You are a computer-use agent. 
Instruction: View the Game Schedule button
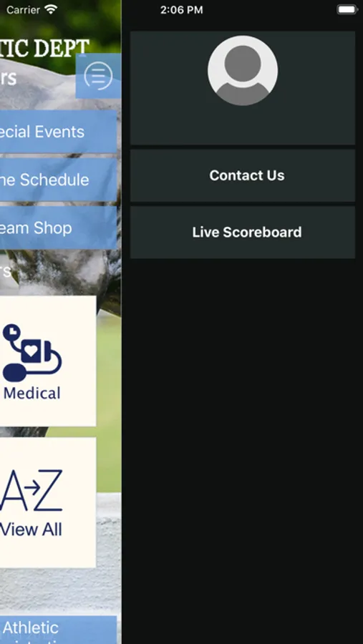coord(59,180)
